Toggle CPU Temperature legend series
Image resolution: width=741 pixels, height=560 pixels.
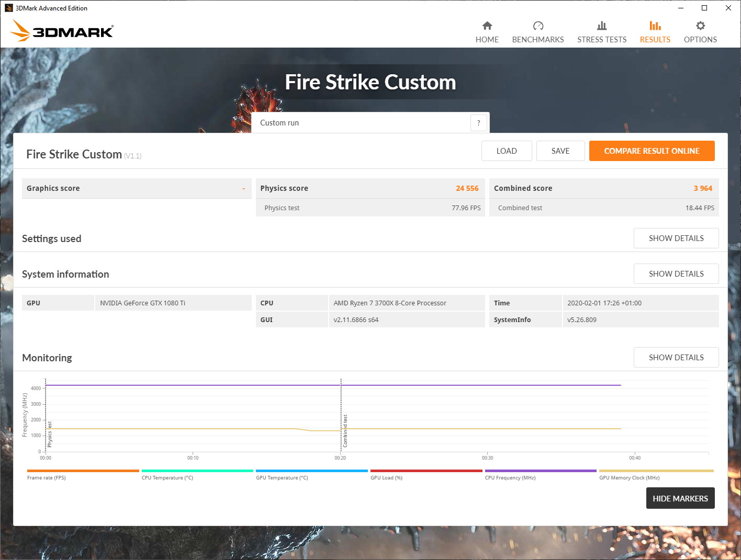(197, 475)
